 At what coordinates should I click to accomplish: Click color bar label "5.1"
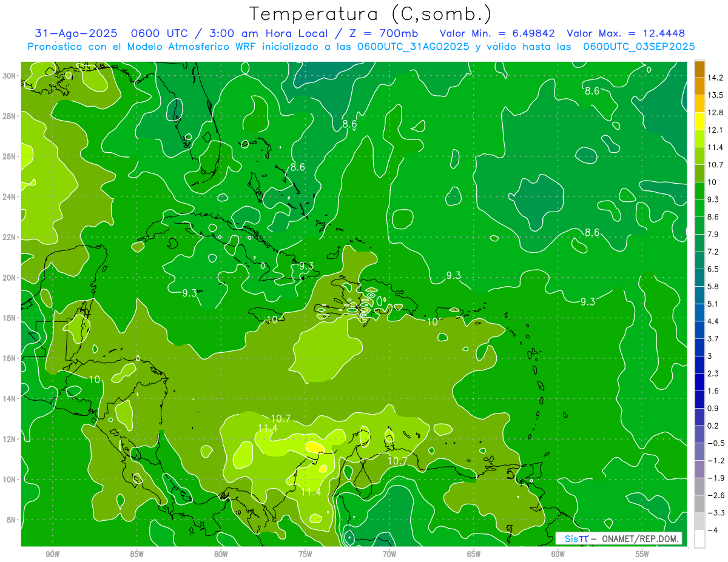[713, 304]
